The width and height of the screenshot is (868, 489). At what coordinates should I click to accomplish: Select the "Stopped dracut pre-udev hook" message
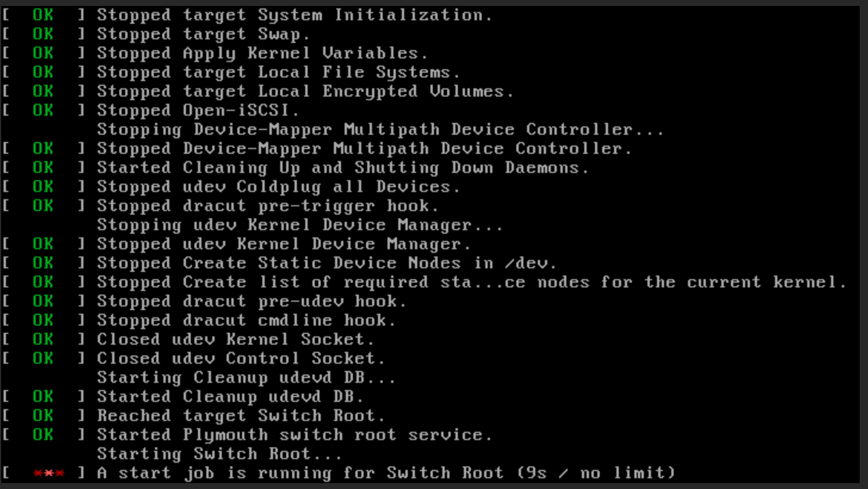252,301
